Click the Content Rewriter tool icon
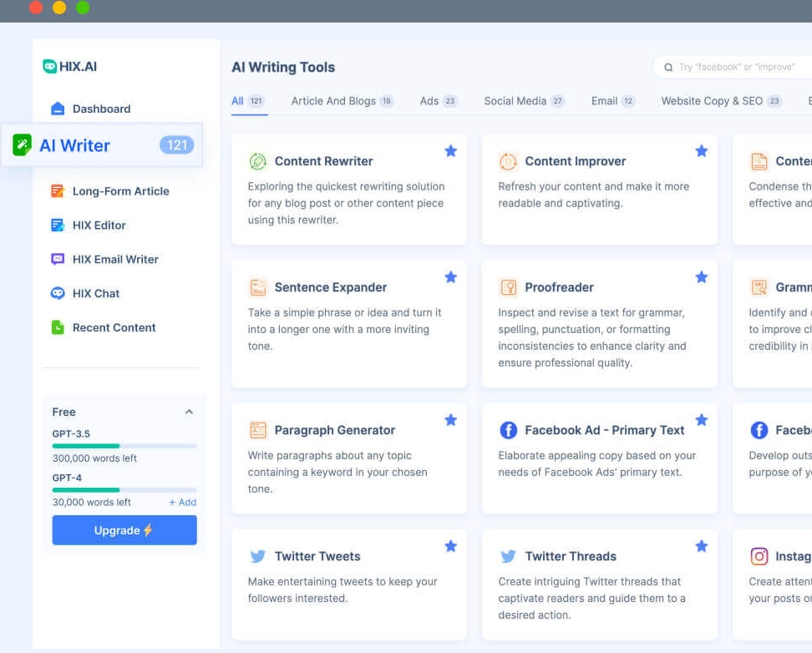This screenshot has width=812, height=653. (257, 161)
